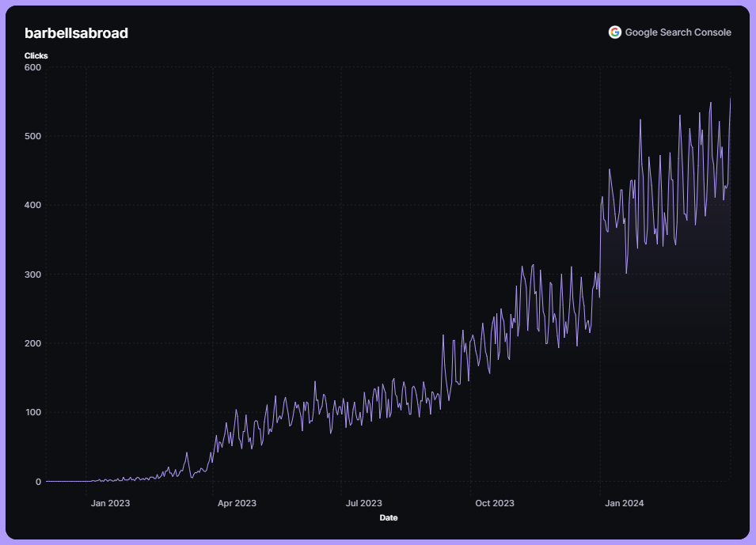Click the 400 y-axis tick label
The width and height of the screenshot is (756, 545).
tap(32, 205)
